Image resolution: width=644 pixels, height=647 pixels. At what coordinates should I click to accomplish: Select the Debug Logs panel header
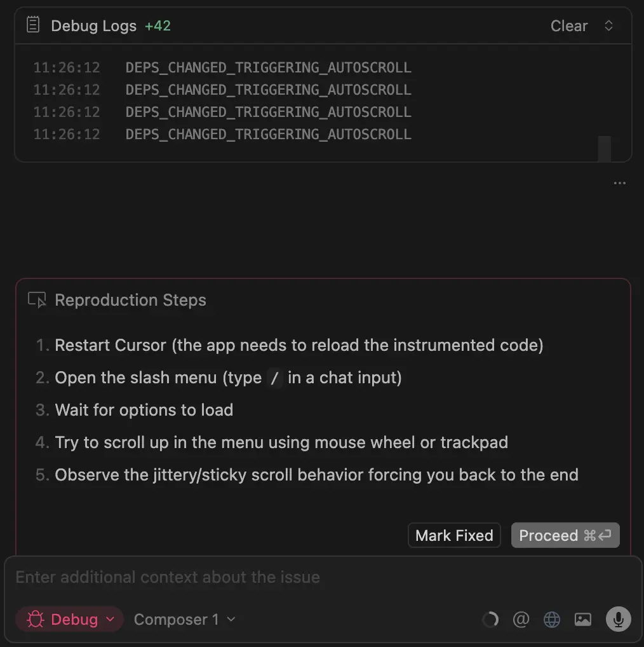93,25
